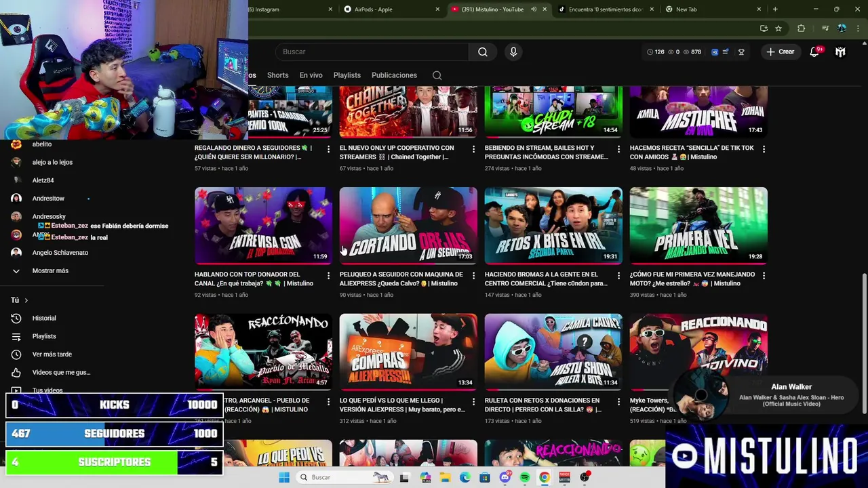
Task: Open the vidIQ list icon
Action: click(726, 52)
